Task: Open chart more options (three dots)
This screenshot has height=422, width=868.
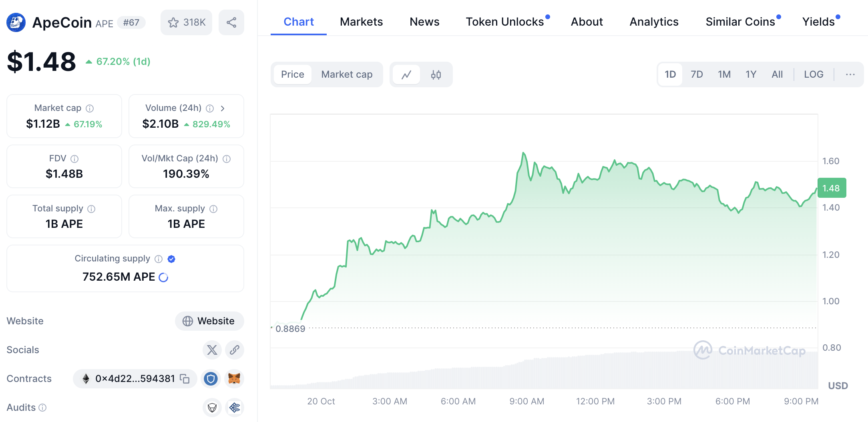Action: (850, 74)
